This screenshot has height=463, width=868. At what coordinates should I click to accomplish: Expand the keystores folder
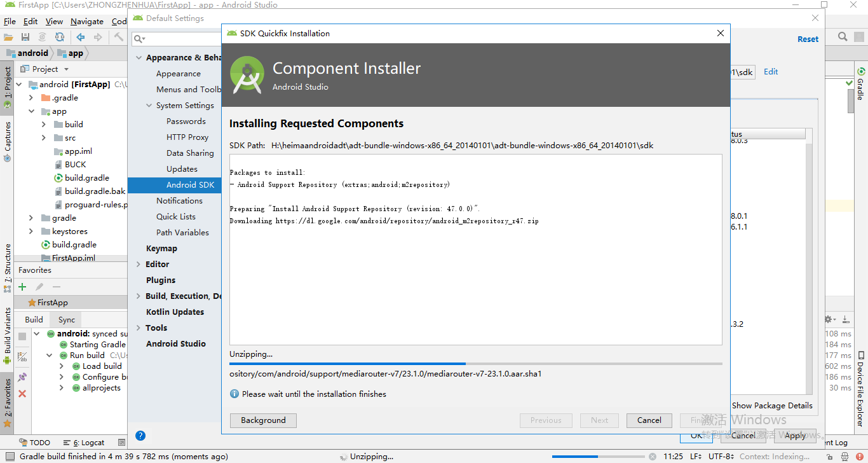coord(31,231)
